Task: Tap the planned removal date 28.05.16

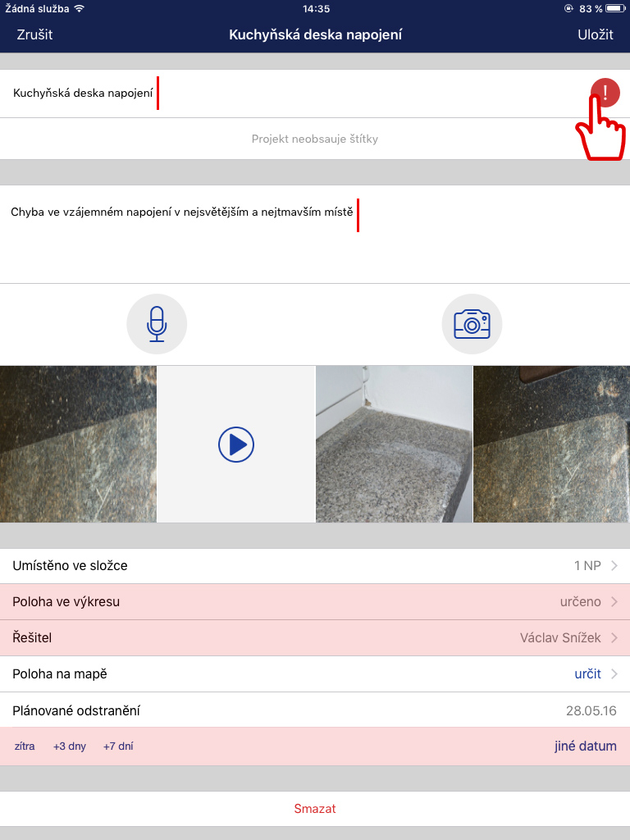Action: 591,710
